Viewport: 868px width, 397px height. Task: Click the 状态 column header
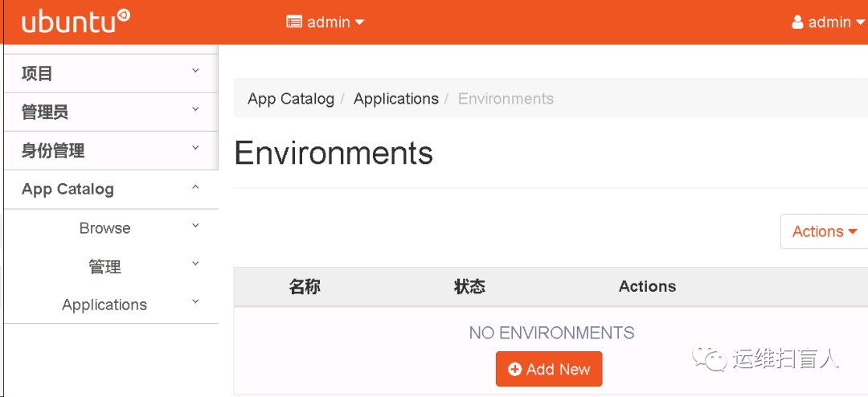[469, 286]
